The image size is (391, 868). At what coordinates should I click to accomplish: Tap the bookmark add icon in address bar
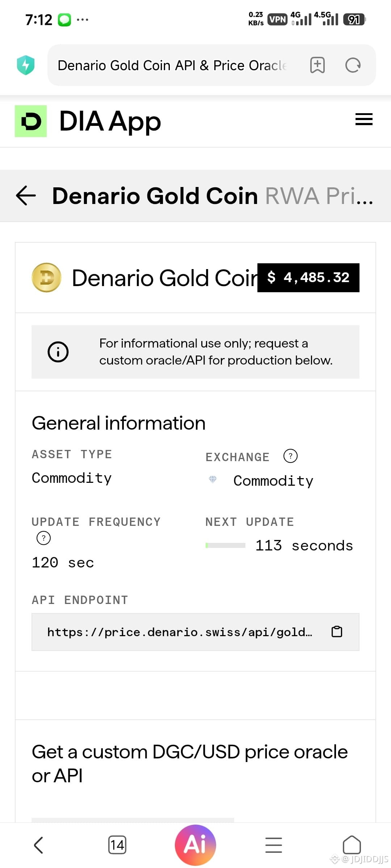tap(318, 65)
